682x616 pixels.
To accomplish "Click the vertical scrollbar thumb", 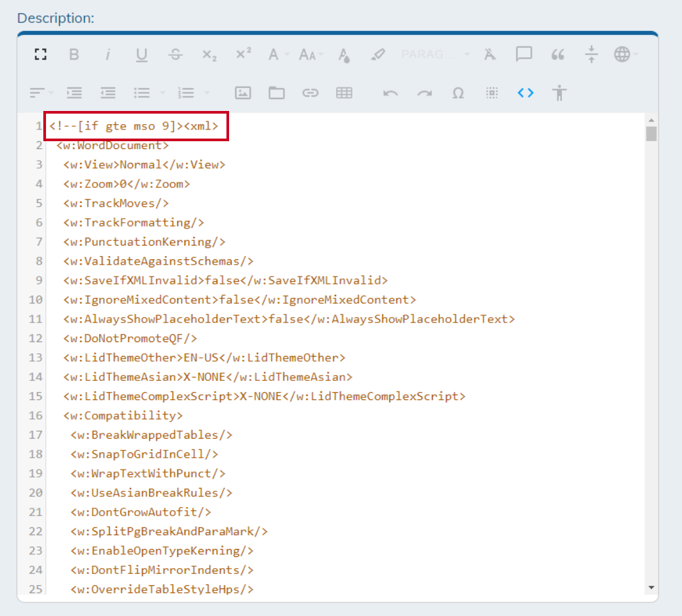I will [651, 133].
